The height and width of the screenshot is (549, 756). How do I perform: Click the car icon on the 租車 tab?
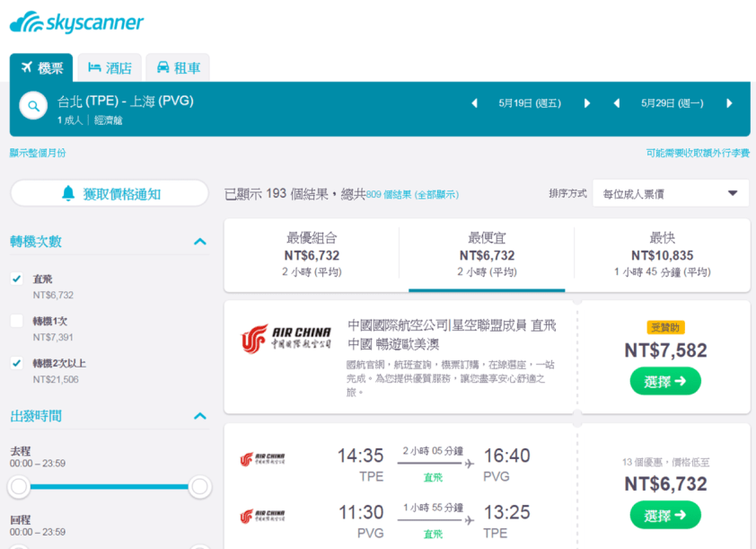[162, 66]
